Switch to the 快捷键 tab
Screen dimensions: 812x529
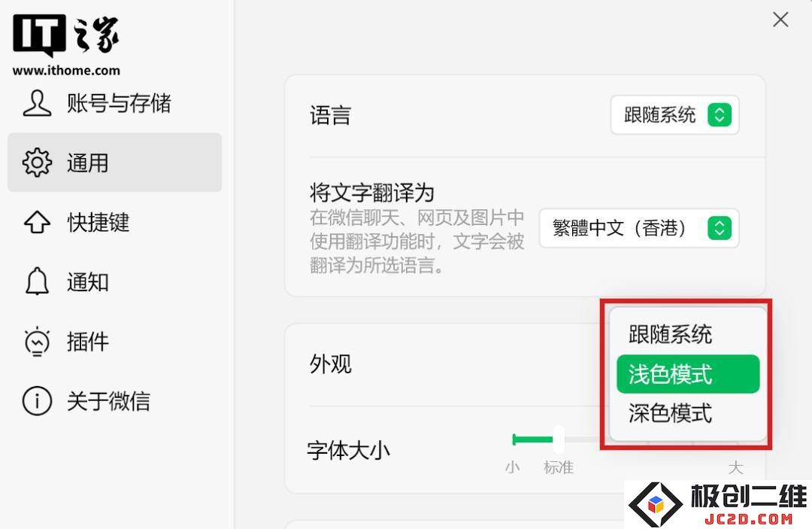[x=98, y=223]
